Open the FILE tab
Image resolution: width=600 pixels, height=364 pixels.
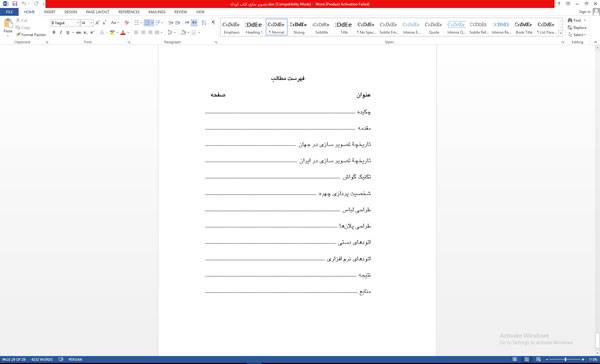9,12
